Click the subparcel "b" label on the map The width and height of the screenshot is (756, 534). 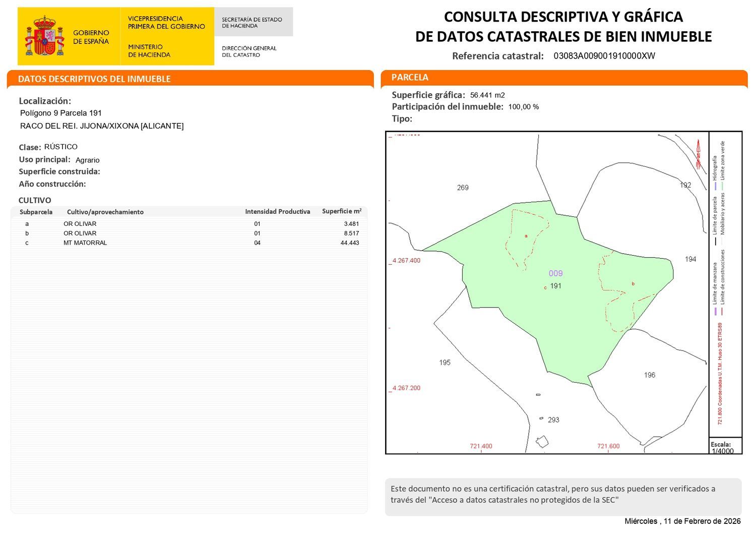tap(633, 284)
